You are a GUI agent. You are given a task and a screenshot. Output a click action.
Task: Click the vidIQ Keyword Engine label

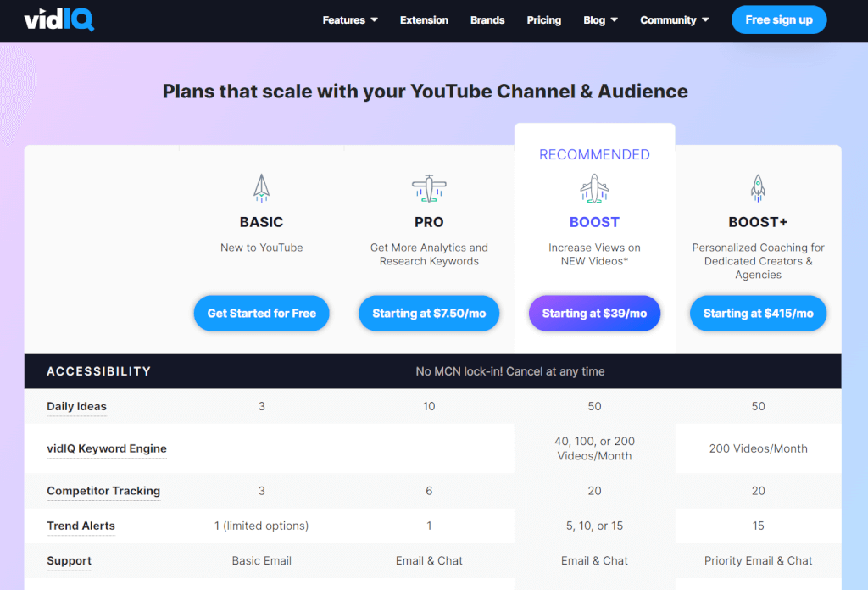pos(106,448)
